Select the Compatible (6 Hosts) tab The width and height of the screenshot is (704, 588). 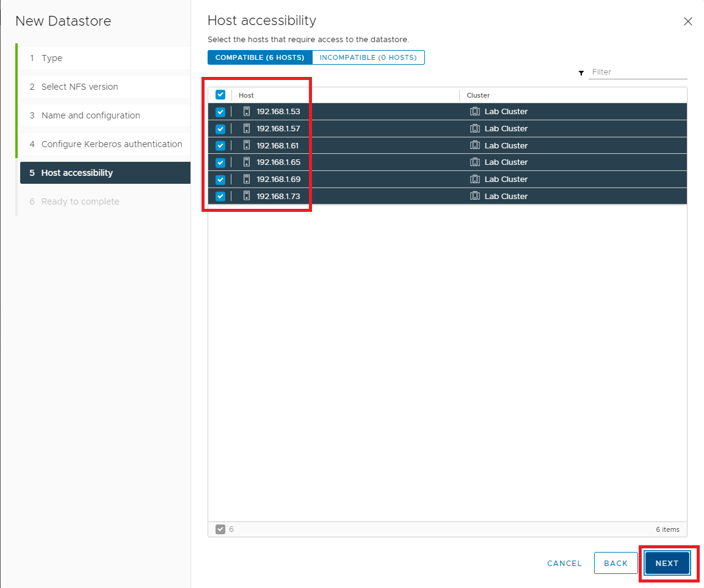coord(259,57)
